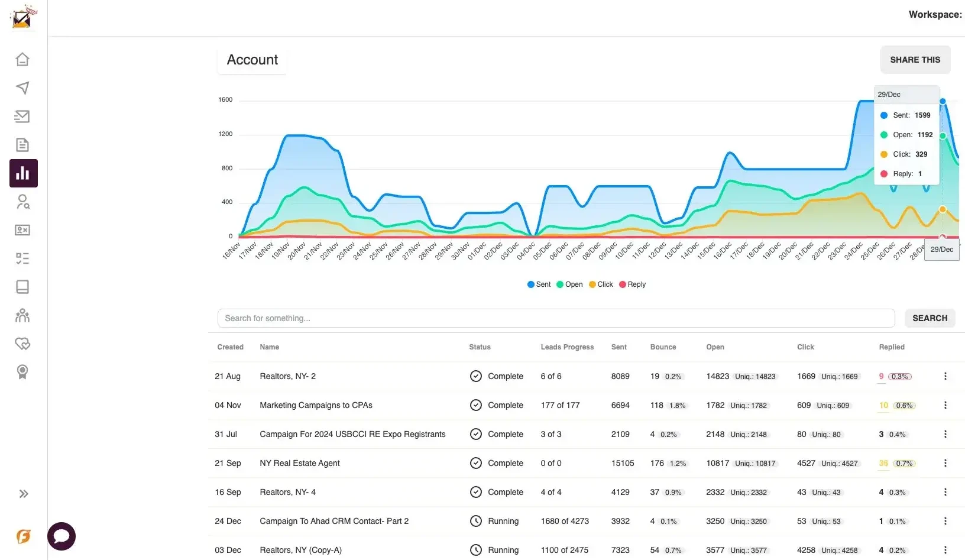Select the team members icon

coord(22,315)
